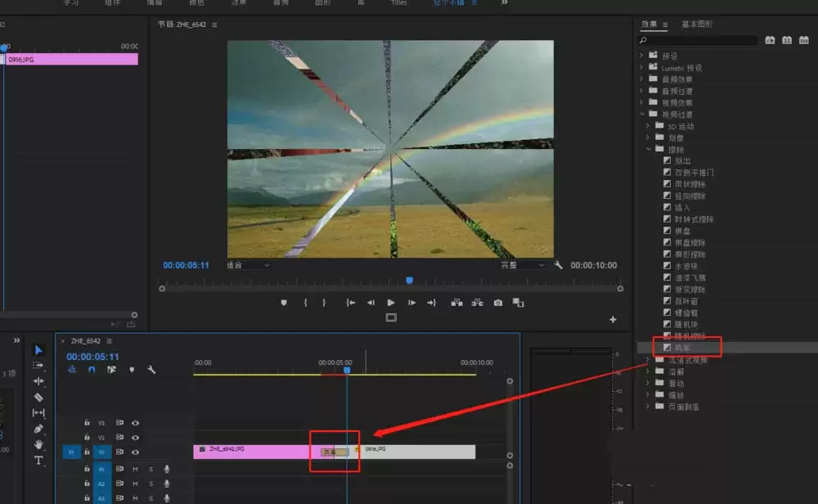Toggle the magnet Snap icon in timeline
Screen dimensions: 818x504
(92, 370)
